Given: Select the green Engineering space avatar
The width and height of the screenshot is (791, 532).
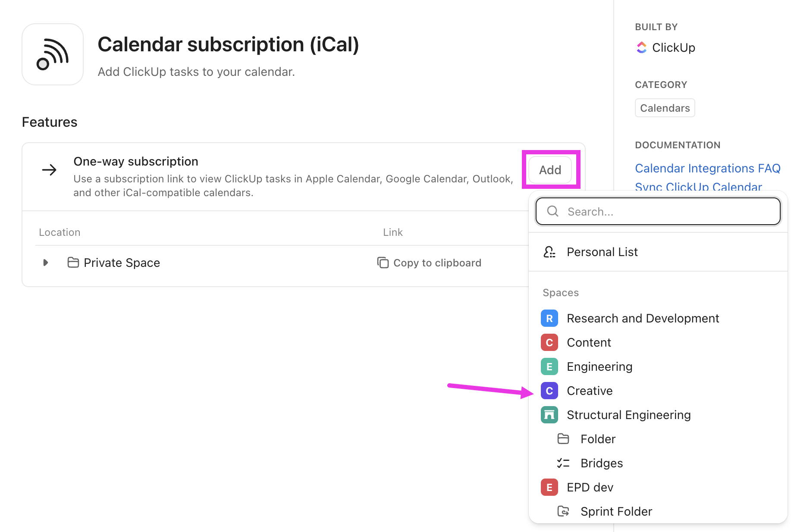Looking at the screenshot, I should click(549, 366).
